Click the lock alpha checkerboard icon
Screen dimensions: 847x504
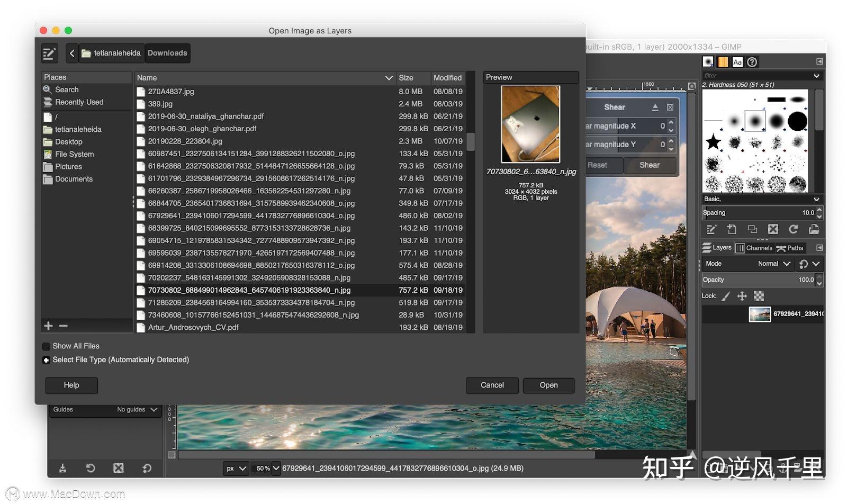point(759,296)
